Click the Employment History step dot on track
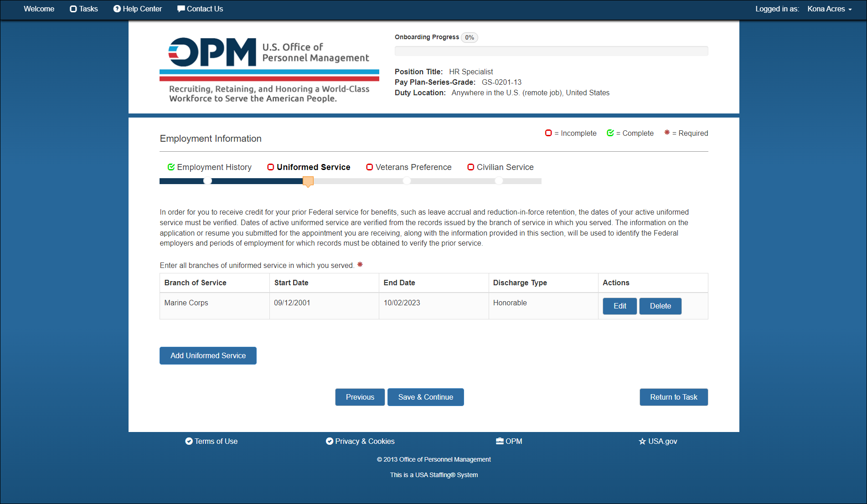 pos(207,181)
